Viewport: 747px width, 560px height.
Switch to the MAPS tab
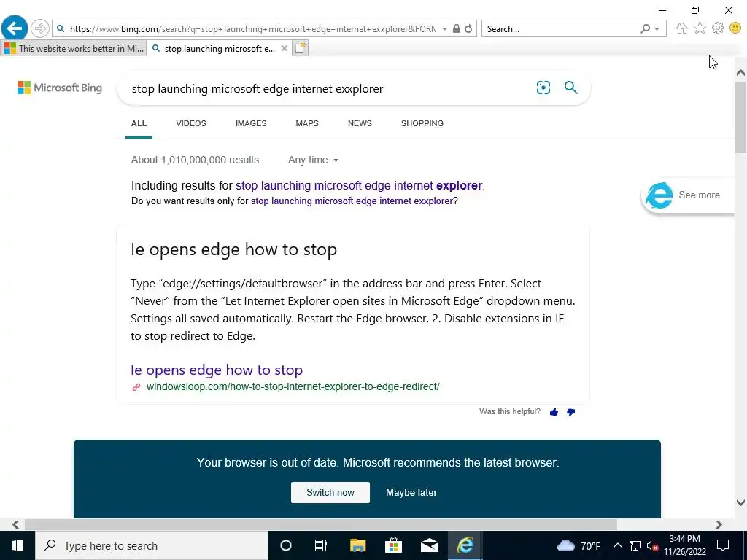click(x=307, y=123)
